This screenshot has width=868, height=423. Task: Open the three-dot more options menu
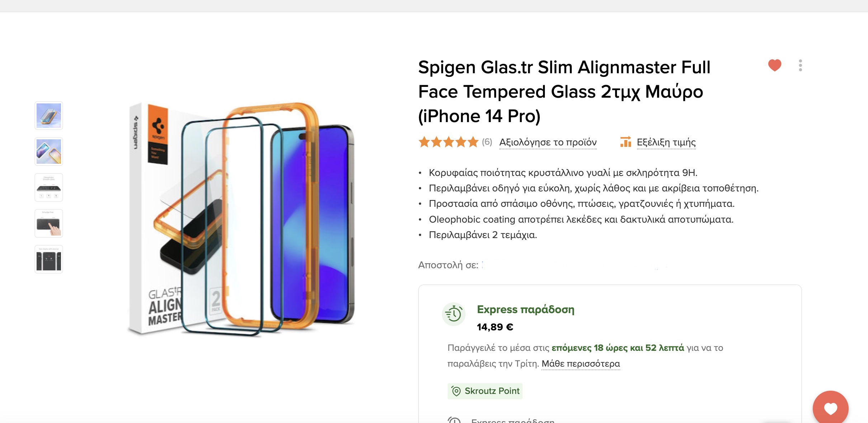point(800,65)
